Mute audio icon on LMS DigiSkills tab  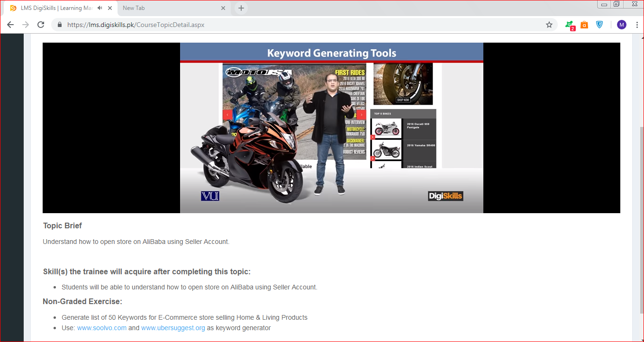100,8
